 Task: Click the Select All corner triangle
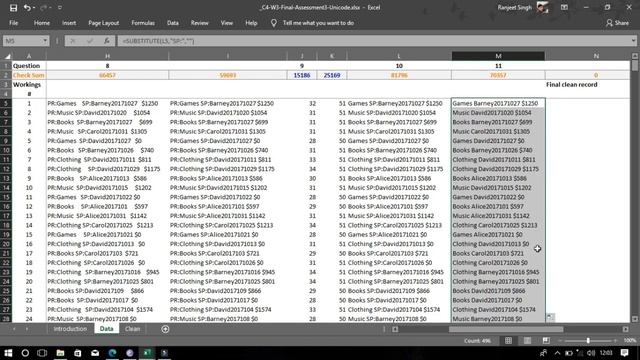(7, 56)
